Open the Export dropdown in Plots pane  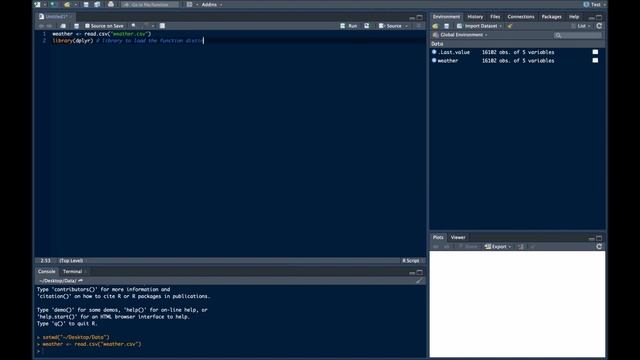click(x=498, y=247)
